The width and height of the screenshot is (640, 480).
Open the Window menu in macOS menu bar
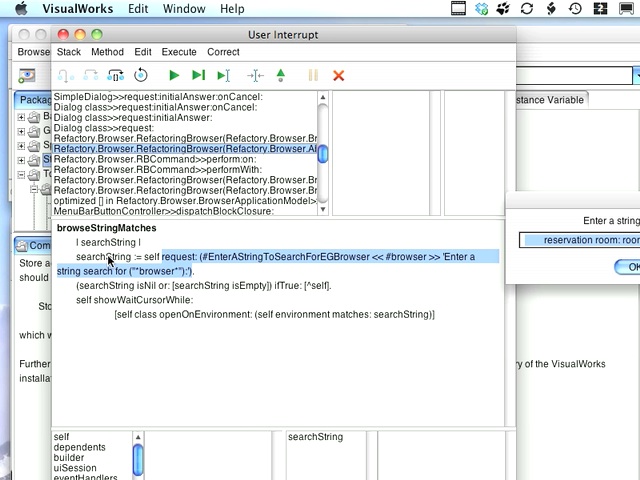(x=184, y=9)
